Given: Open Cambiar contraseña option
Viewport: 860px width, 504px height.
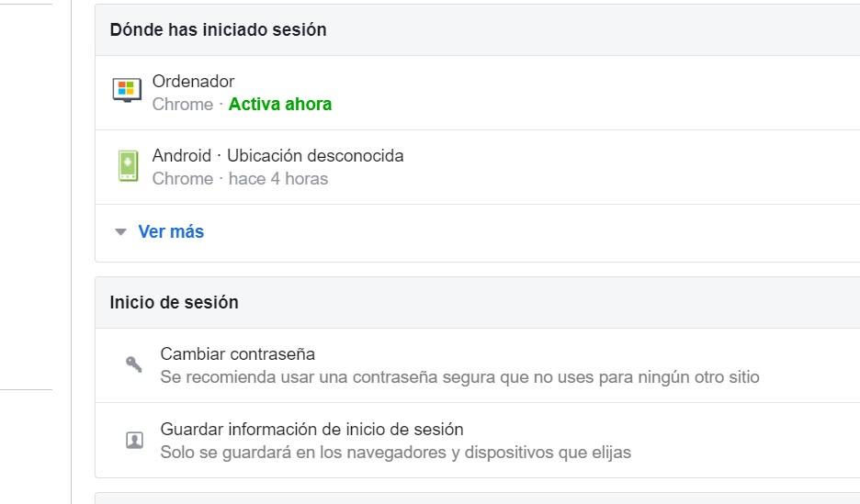Looking at the screenshot, I should pyautogui.click(x=237, y=353).
